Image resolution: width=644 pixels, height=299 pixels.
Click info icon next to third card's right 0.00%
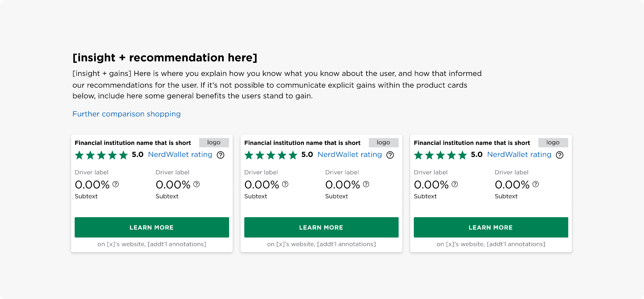coord(536,184)
